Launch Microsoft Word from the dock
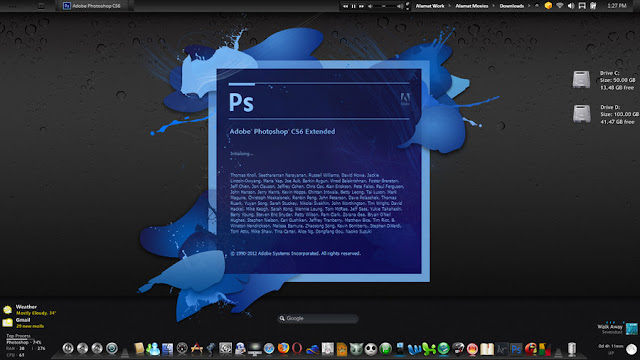 coord(414,349)
